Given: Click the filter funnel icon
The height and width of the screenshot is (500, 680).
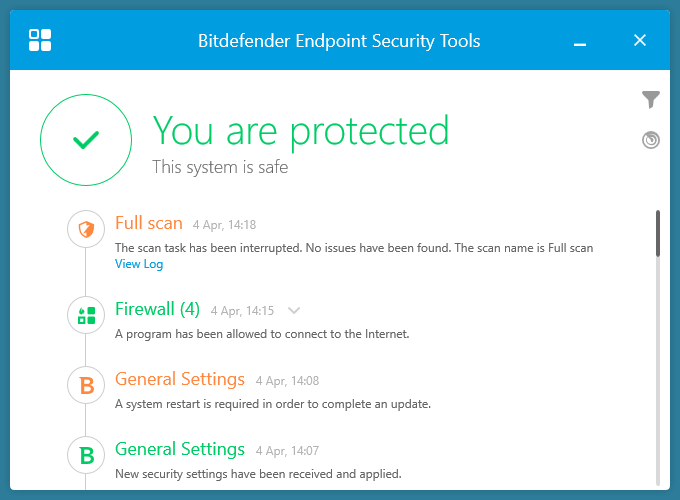Looking at the screenshot, I should click(x=651, y=99).
